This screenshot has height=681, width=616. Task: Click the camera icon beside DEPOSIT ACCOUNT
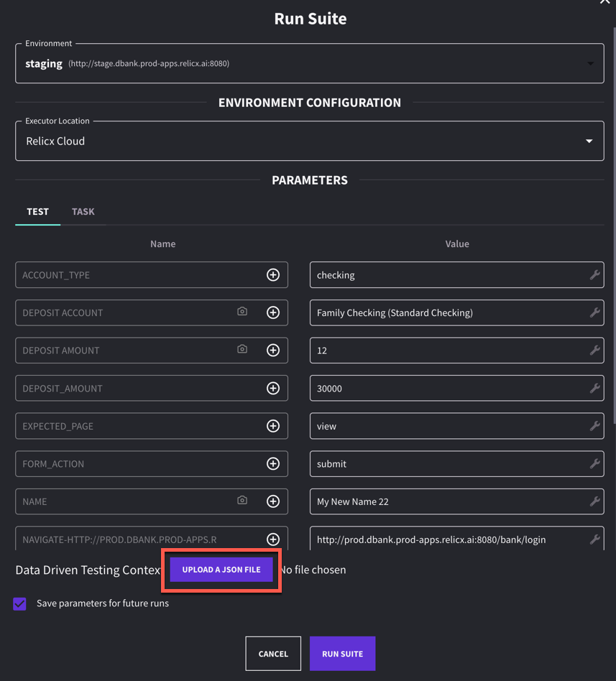point(242,312)
